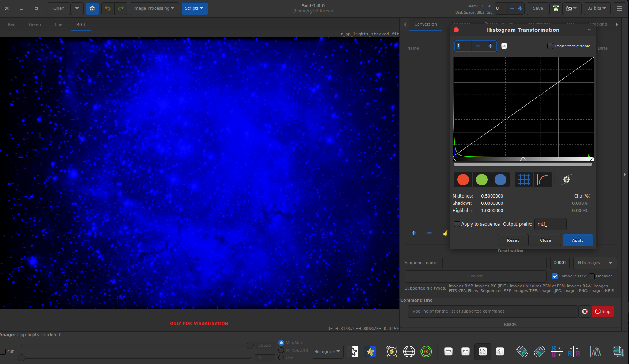Image resolution: width=629 pixels, height=364 pixels.
Task: Click the green concentric target icon
Action: [426, 352]
